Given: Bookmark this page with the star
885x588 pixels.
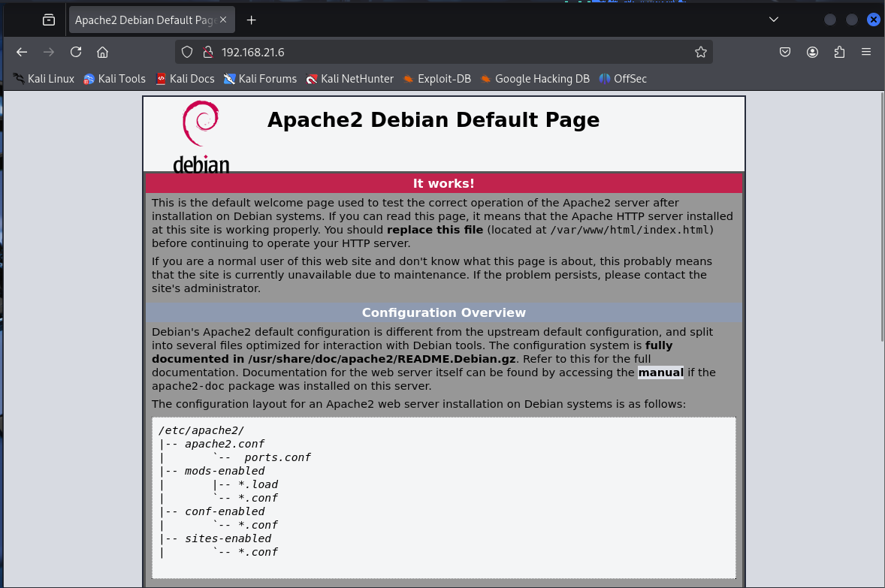Looking at the screenshot, I should tap(700, 52).
